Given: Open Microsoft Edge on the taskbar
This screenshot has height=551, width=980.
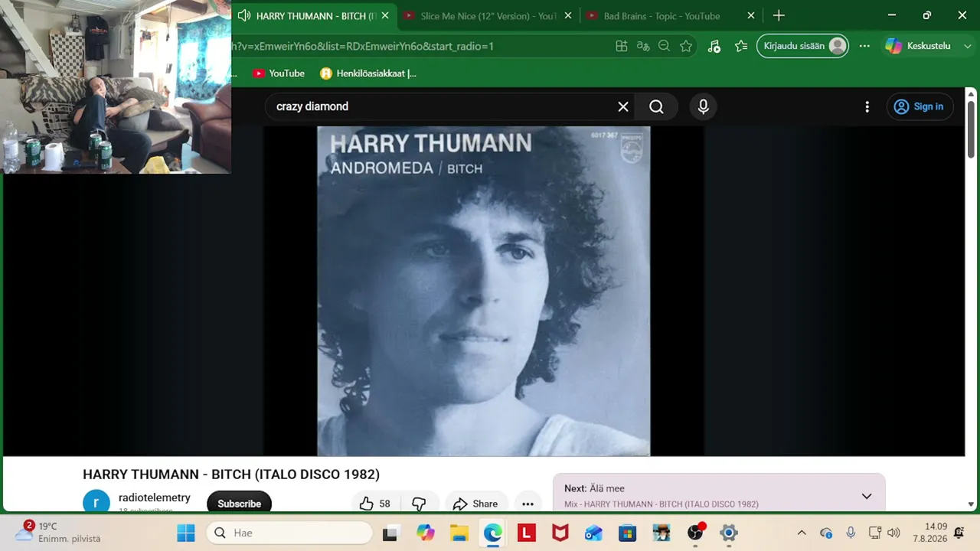Looking at the screenshot, I should click(492, 533).
